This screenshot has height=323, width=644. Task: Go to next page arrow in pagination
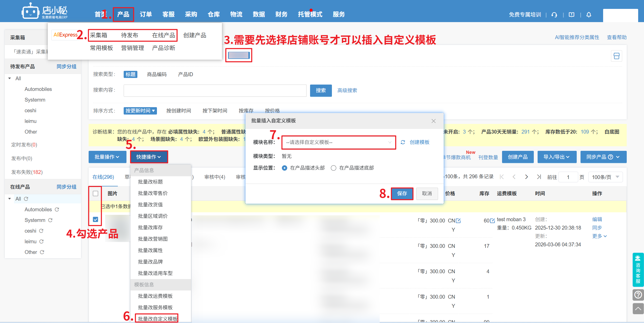point(526,177)
